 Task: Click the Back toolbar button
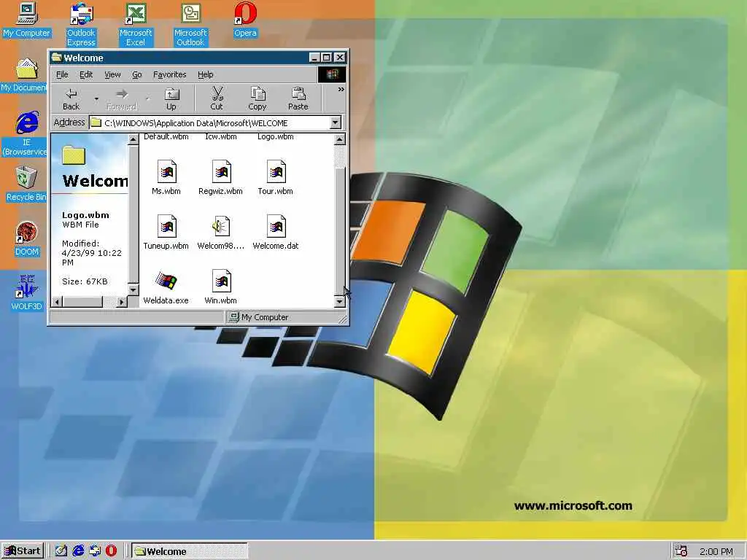point(71,99)
